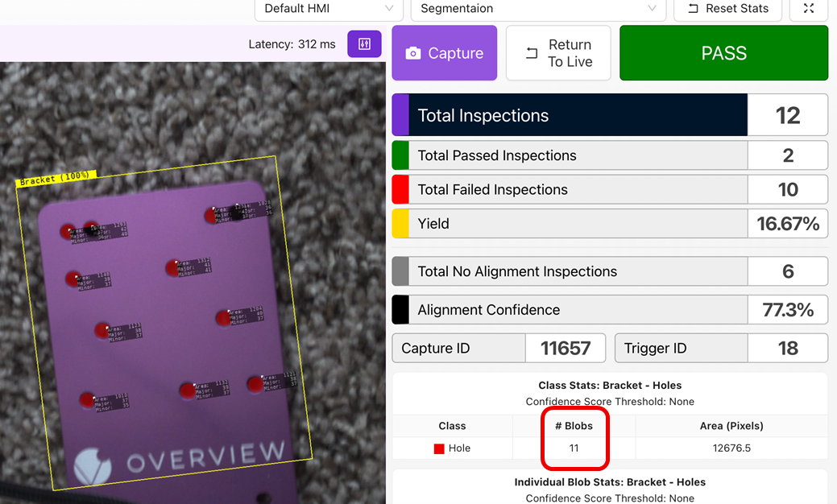This screenshot has width=837, height=504.
Task: Select Total Failed Inspections row
Action: pyautogui.click(x=610, y=189)
